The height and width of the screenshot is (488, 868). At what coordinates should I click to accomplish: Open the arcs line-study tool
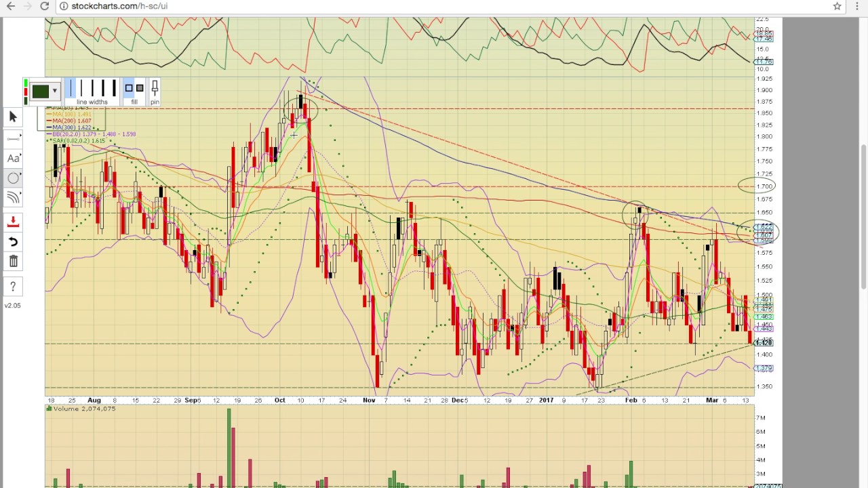point(13,198)
